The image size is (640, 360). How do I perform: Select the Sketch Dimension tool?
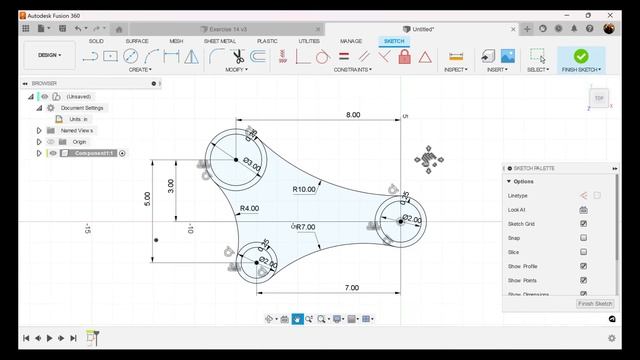click(171, 56)
